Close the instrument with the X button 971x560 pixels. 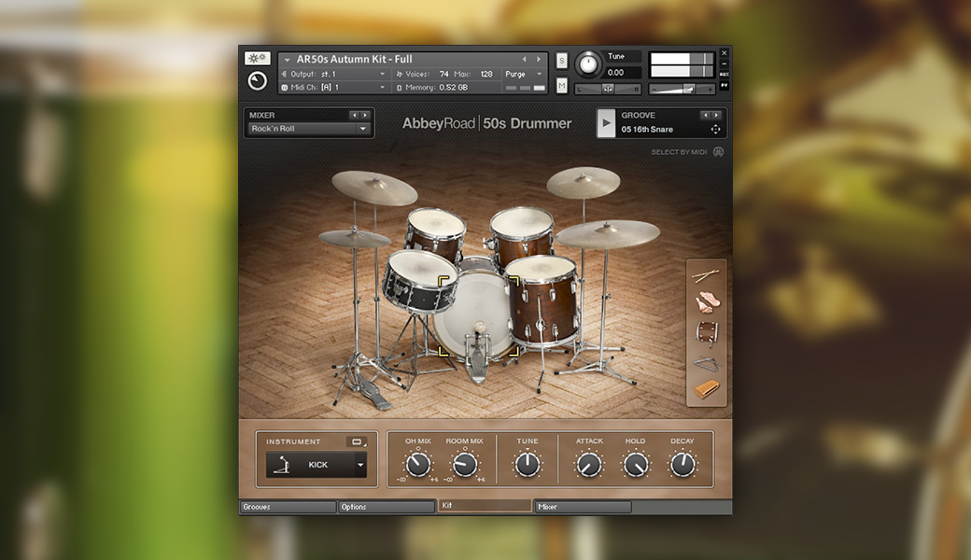click(x=724, y=53)
